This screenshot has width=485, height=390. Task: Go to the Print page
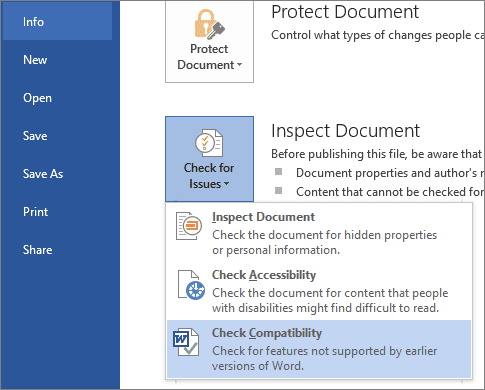click(x=35, y=212)
